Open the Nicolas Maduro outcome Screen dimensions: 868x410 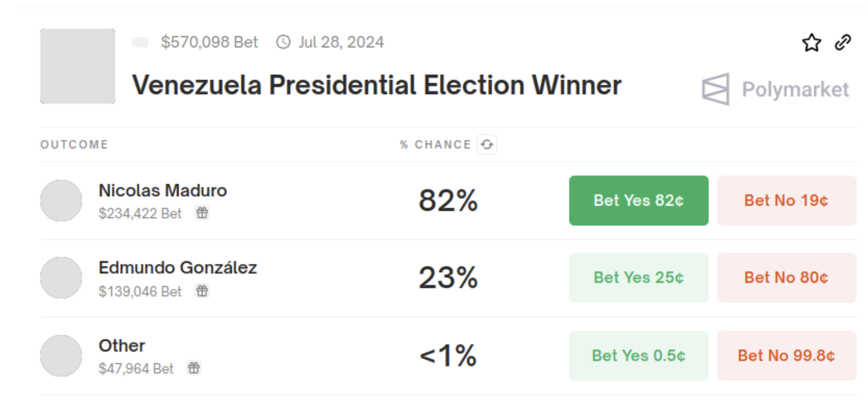(163, 190)
